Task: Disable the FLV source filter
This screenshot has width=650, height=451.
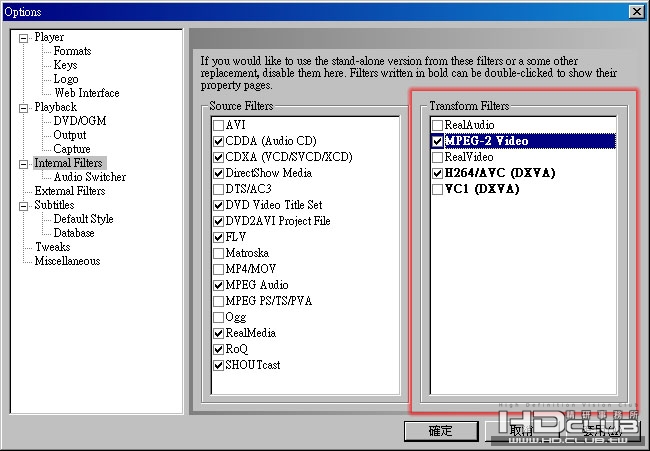Action: 218,238
